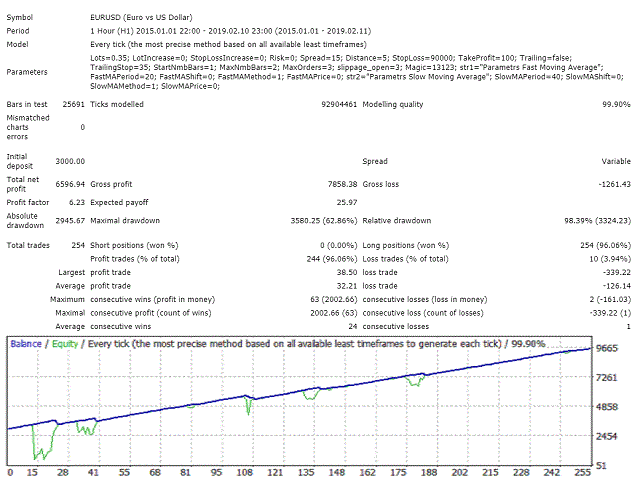
Task: Select the Profit factor value 6.23
Action: [x=77, y=202]
